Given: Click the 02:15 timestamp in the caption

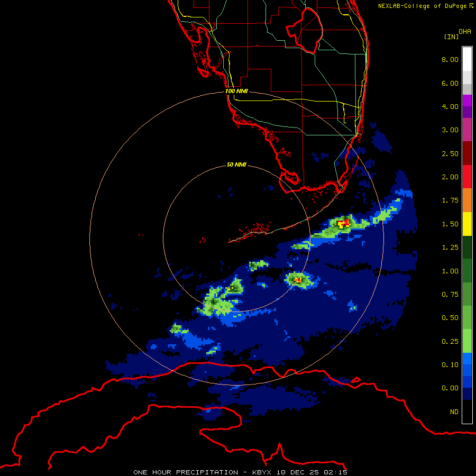Looking at the screenshot, I should [x=335, y=472].
